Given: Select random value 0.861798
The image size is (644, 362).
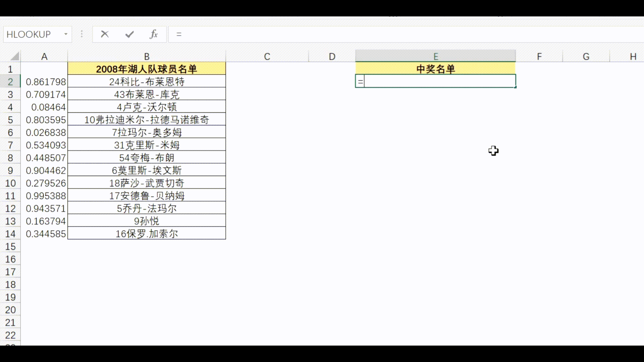Looking at the screenshot, I should click(x=44, y=81).
